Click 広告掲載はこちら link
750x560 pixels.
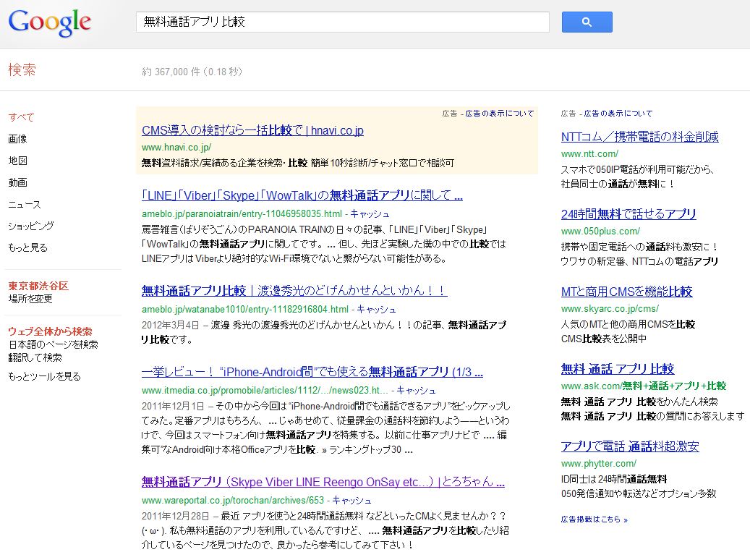(594, 519)
